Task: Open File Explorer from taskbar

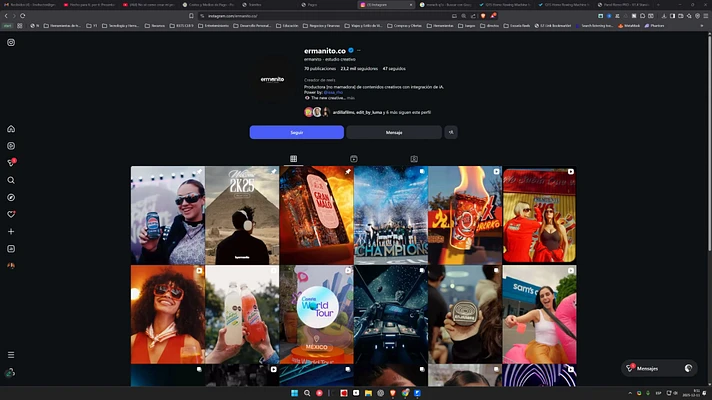Action: 368,393
